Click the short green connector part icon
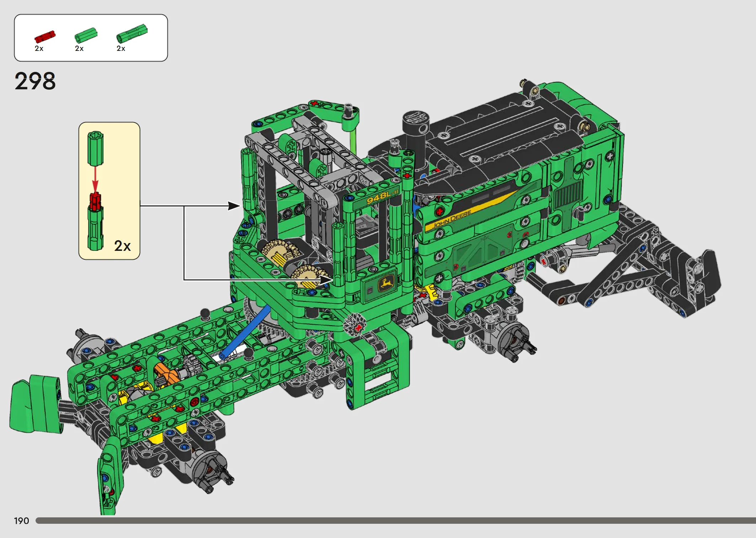This screenshot has width=756, height=538. point(86,35)
